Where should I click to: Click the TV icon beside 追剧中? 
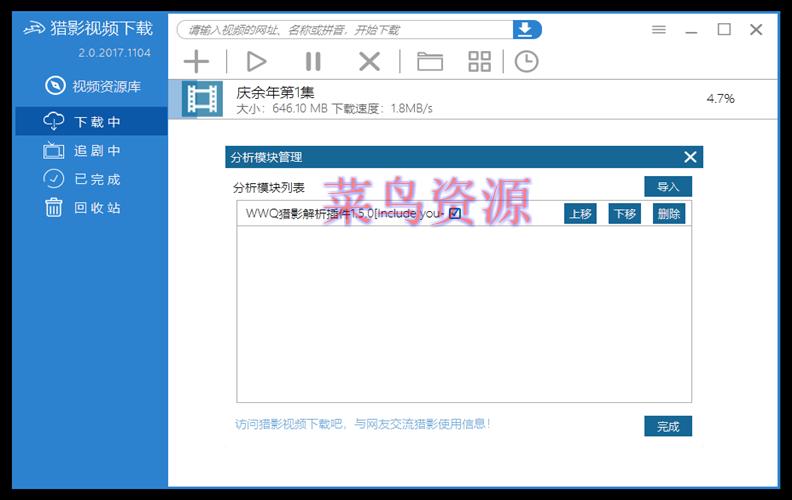(x=54, y=150)
